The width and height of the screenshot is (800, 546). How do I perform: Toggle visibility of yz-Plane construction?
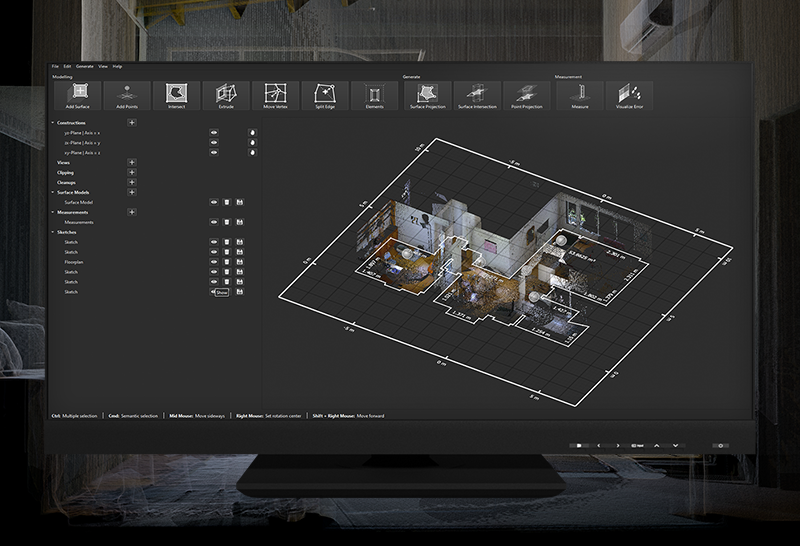pyautogui.click(x=214, y=132)
